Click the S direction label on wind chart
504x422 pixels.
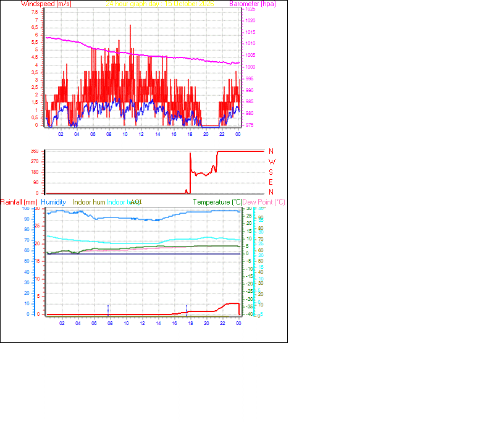(271, 172)
